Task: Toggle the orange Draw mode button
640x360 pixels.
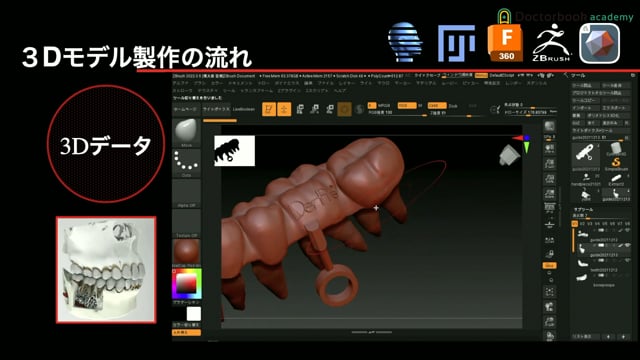Action: click(x=284, y=109)
